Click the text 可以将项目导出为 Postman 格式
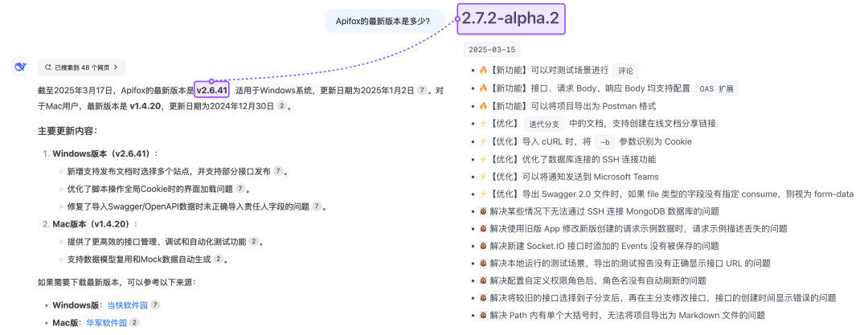This screenshot has height=335, width=868. 593,106
